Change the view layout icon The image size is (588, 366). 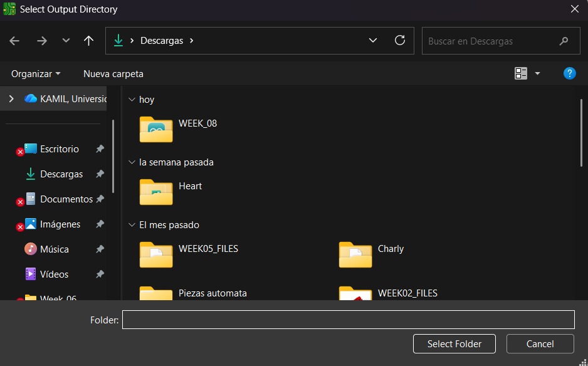point(521,73)
